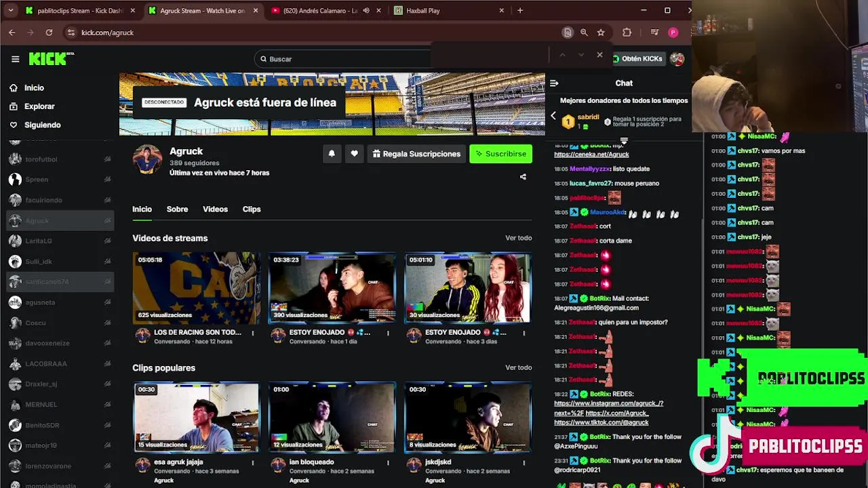Click the zoom magnifier icon in address bar
Viewport: 868px width, 488px height.
pos(584,33)
